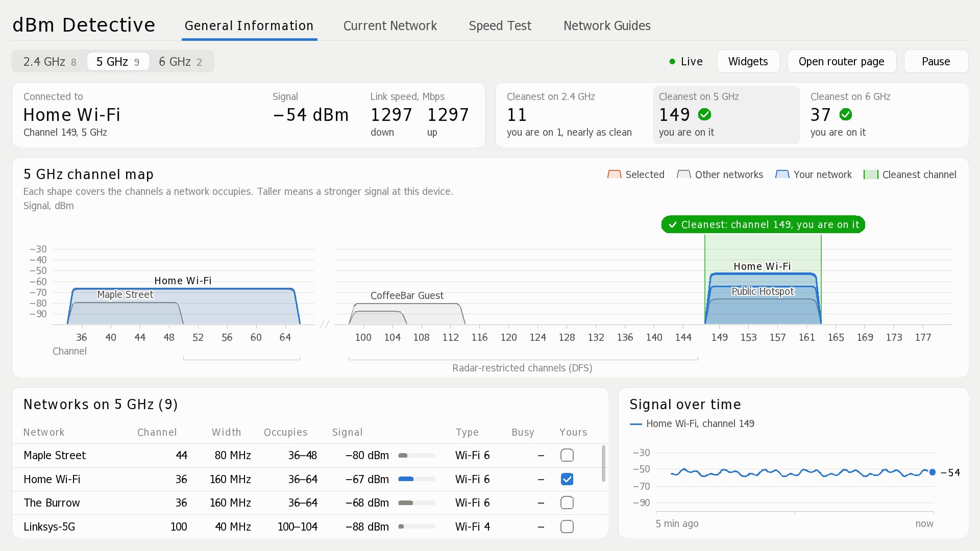980x551 pixels.
Task: Click the green checkmark beside 149
Action: [x=705, y=114]
